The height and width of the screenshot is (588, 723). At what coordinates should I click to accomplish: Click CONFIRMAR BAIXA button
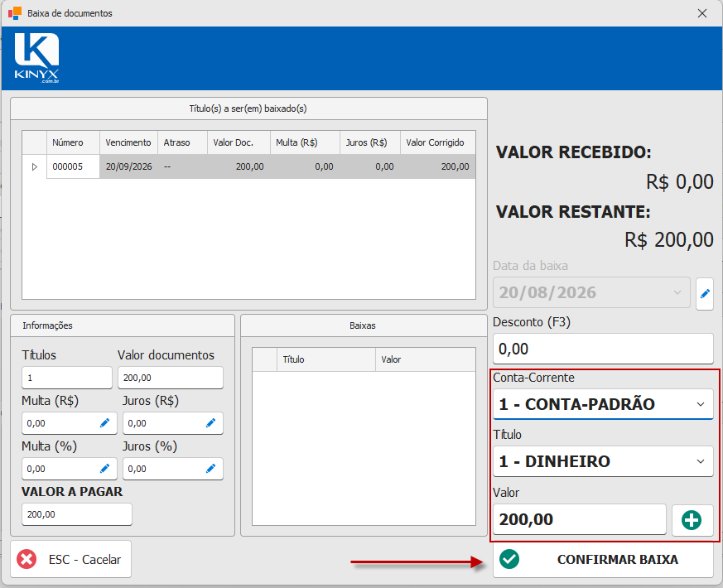point(603,559)
